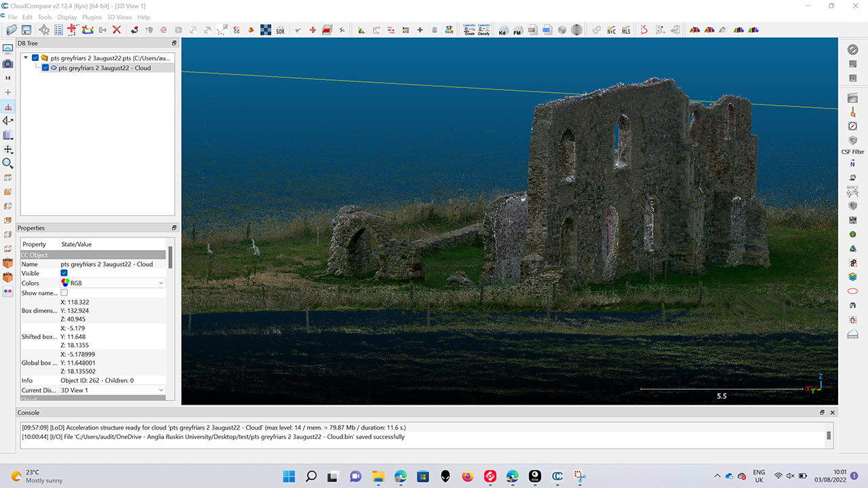Click the Save floppy disk icon
The image size is (868, 488).
26,30
